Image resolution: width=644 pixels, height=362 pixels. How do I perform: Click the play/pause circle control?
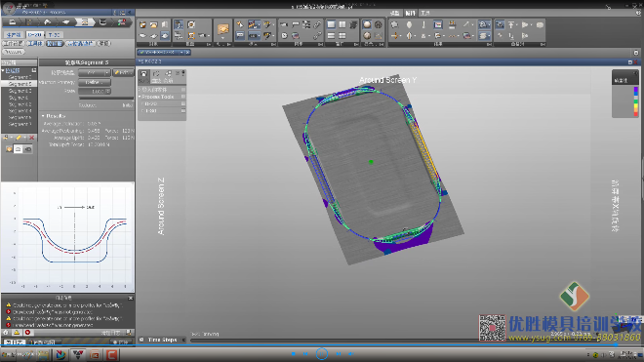tap(322, 353)
